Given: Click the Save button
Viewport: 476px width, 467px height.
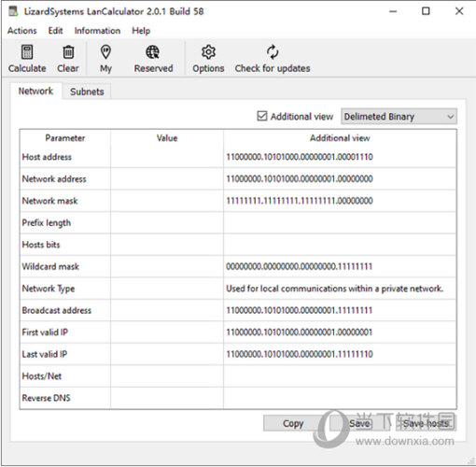Looking at the screenshot, I should pyautogui.click(x=359, y=423).
